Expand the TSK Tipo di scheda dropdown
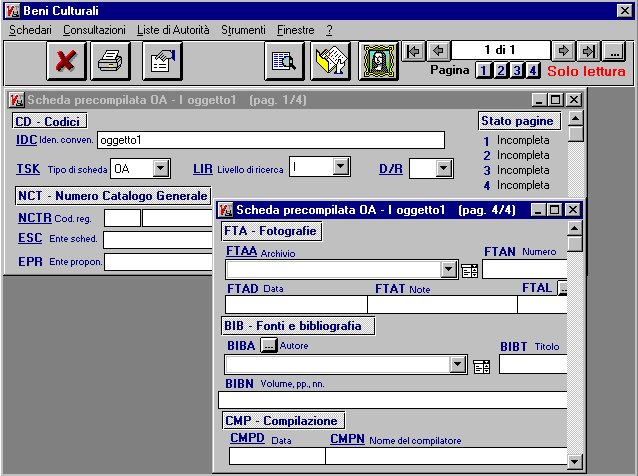 coord(161,169)
